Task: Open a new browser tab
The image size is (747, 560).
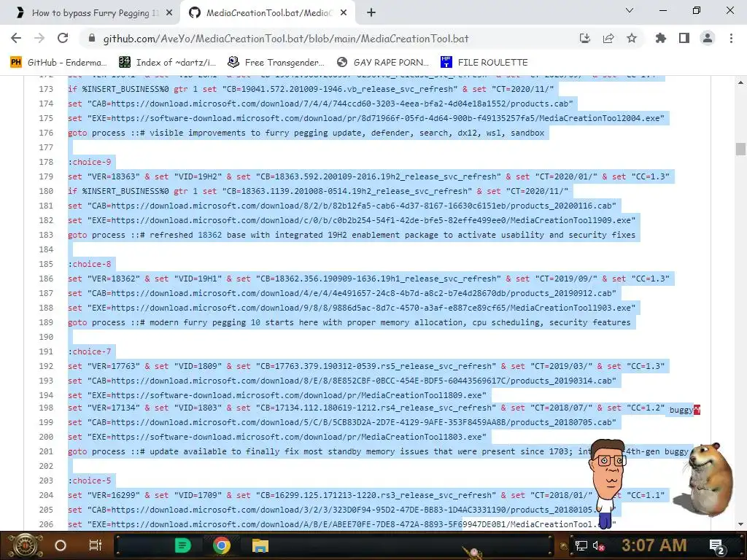Action: (x=371, y=13)
